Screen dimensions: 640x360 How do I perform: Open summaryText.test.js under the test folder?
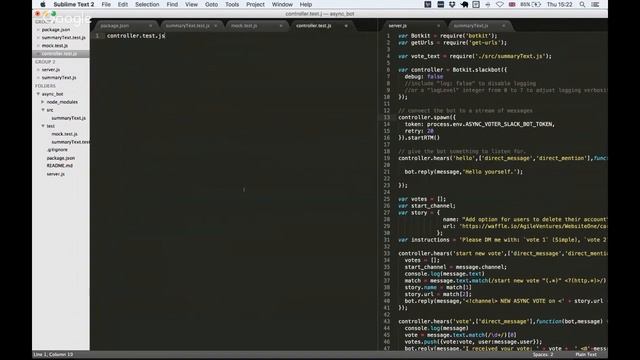pyautogui.click(x=70, y=142)
